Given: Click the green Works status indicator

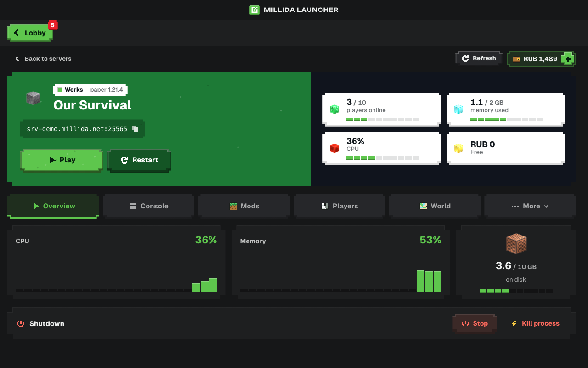Looking at the screenshot, I should [60, 90].
